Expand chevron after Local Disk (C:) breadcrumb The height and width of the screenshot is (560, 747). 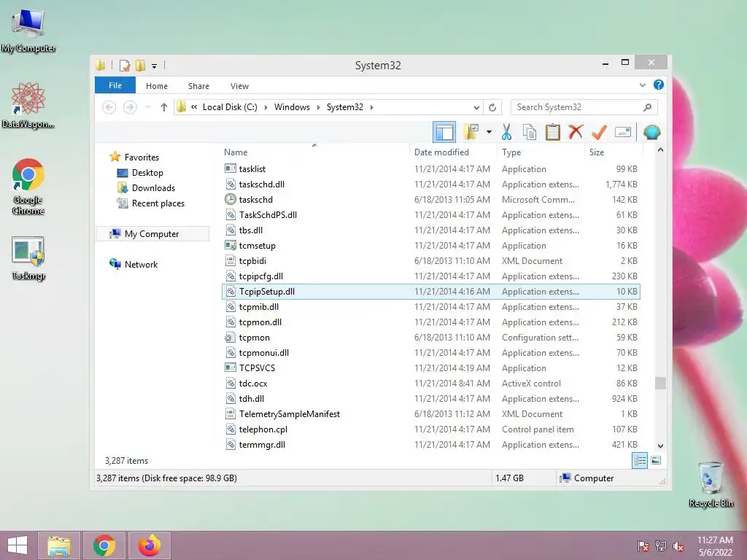pos(266,107)
